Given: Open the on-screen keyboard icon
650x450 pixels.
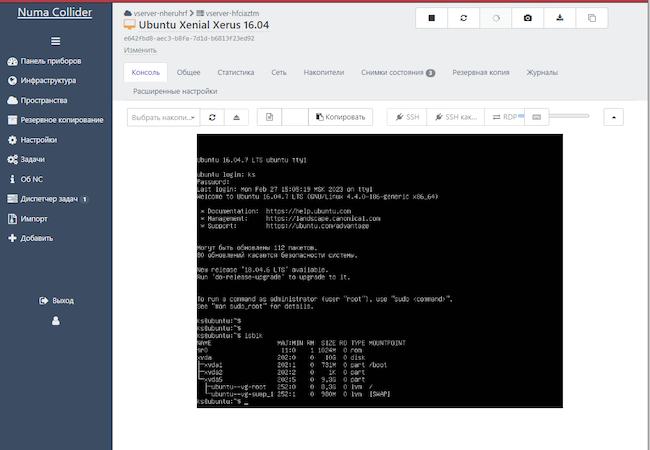Looking at the screenshot, I should (536, 117).
